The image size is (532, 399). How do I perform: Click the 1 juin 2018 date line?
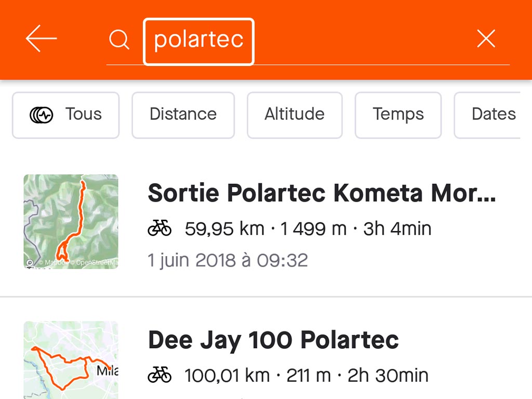228,261
